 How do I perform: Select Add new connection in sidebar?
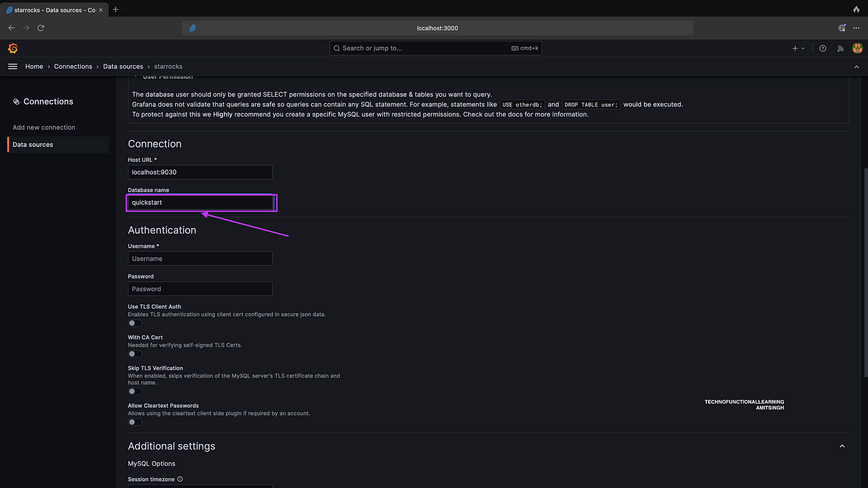(x=44, y=127)
